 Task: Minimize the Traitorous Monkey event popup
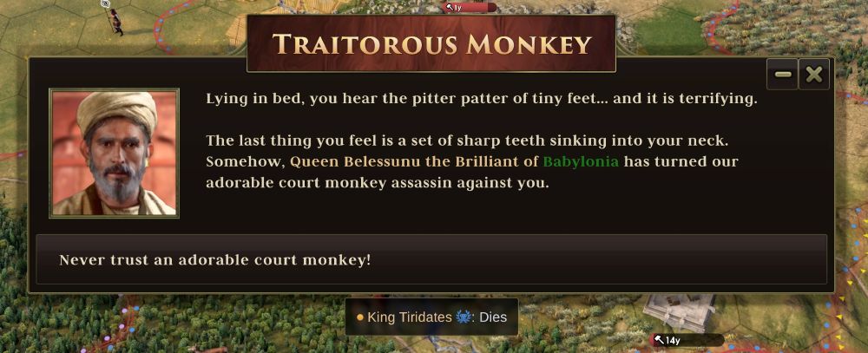point(782,74)
